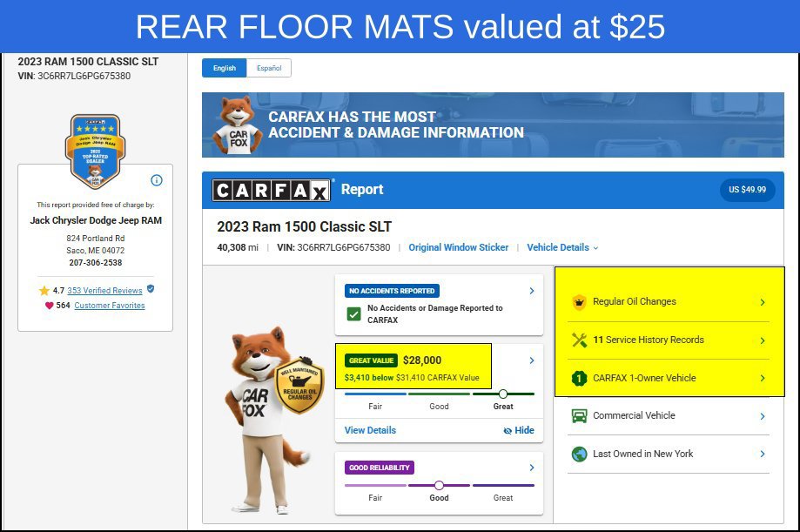Viewport: 800px width, 532px height.
Task: Click the 1-Owner green badge icon
Action: point(579,379)
